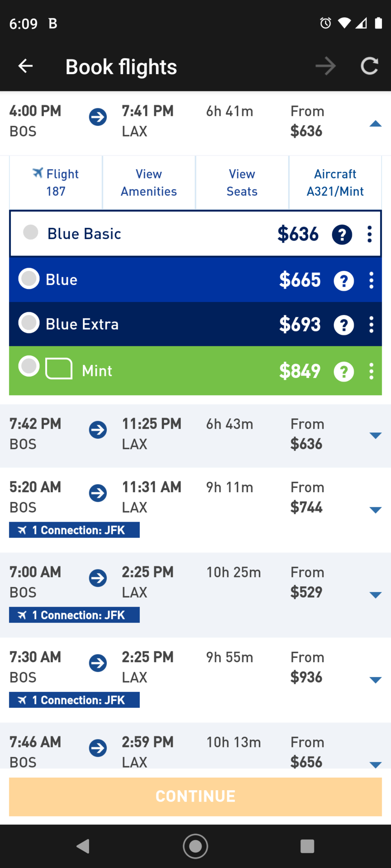391x868 pixels.
Task: Tap the help icon next to $693
Action: click(344, 325)
